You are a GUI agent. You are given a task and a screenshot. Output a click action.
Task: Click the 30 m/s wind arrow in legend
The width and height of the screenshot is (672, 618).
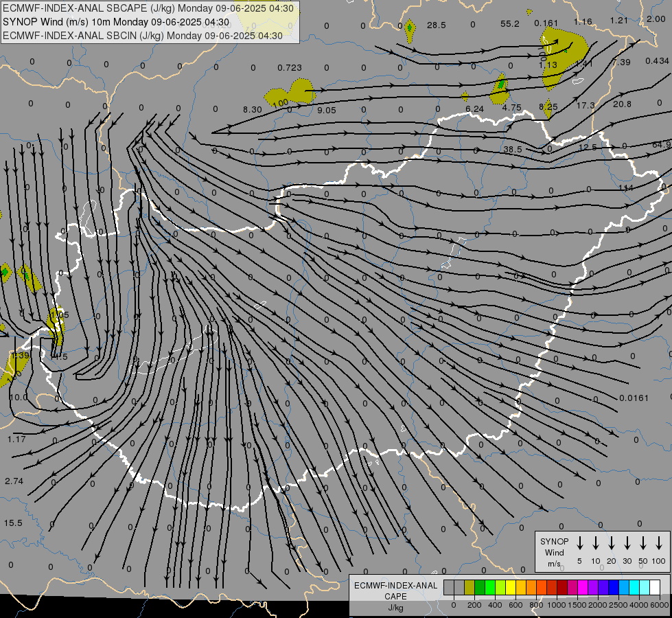pyautogui.click(x=627, y=543)
